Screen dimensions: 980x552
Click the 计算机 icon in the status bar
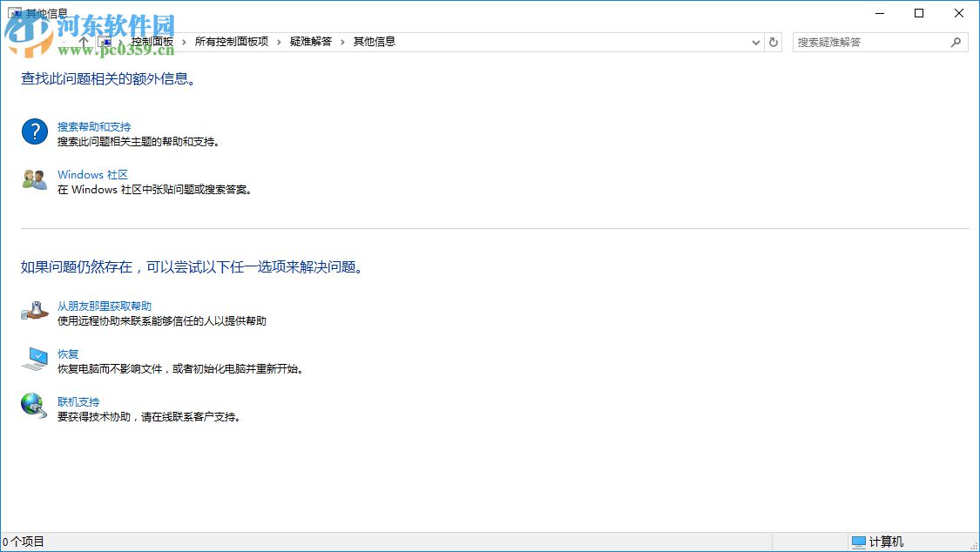click(x=859, y=542)
